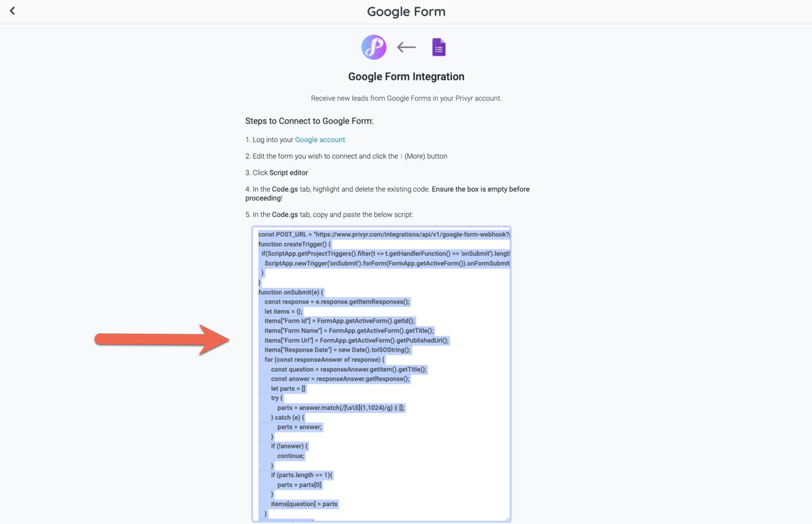Click the Steps to Connect heading
This screenshot has height=524, width=812.
point(309,121)
